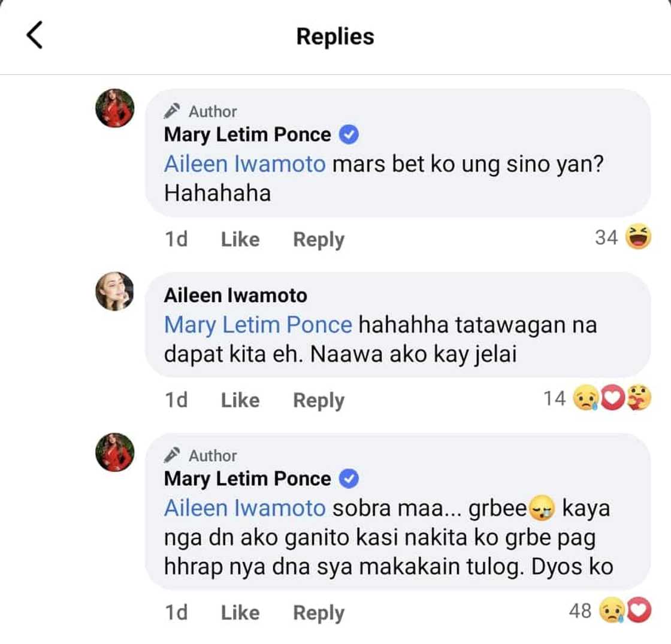Like the "mars bet ko" comment
This screenshot has height=644, width=671.
pyautogui.click(x=240, y=240)
